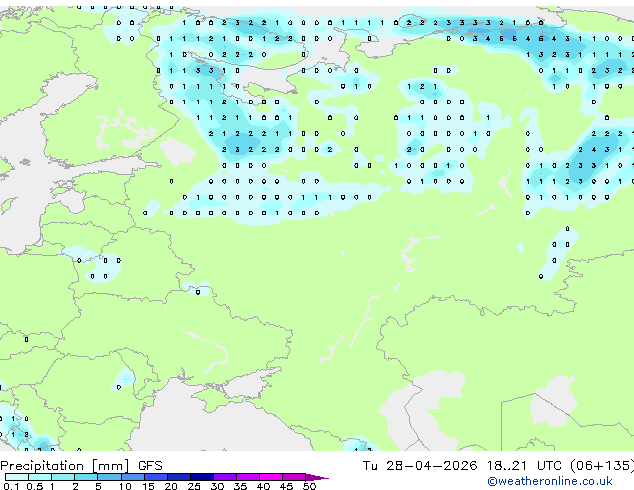Click the '35' legend scale label
Viewport: 634px width, 490px height.
click(x=240, y=486)
